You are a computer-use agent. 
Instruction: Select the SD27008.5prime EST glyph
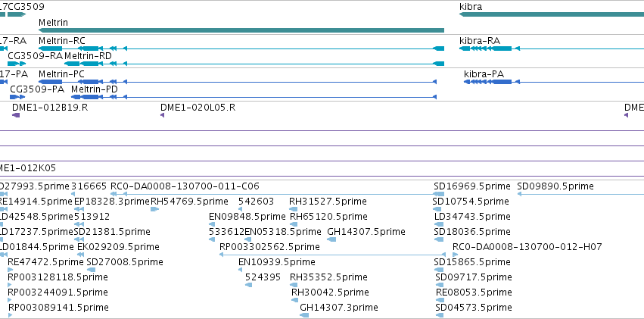[x=91, y=270]
